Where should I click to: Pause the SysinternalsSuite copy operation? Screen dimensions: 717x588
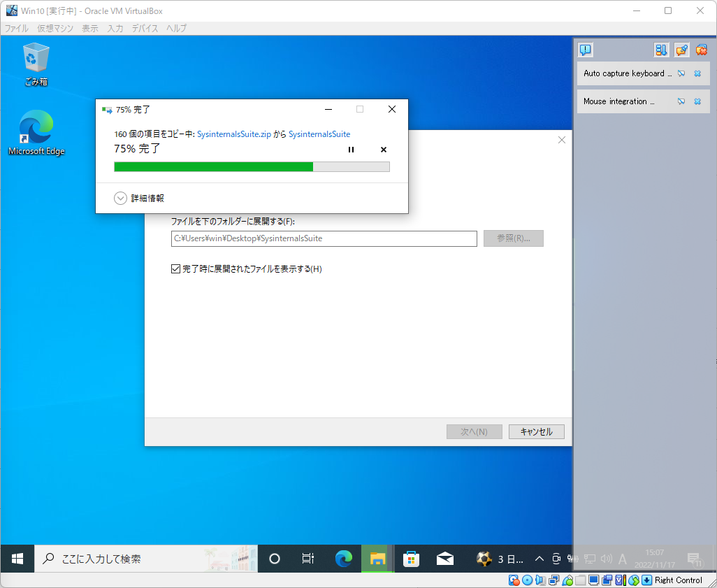tap(352, 150)
